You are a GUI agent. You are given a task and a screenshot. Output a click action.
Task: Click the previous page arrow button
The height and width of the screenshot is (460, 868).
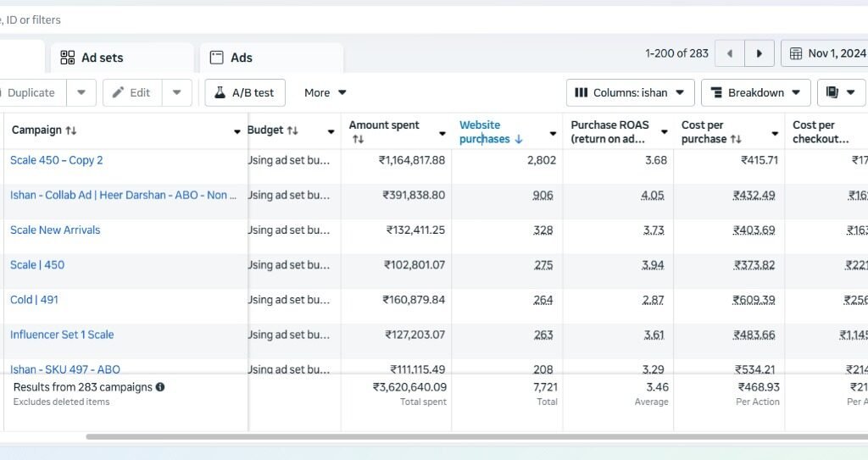click(729, 53)
